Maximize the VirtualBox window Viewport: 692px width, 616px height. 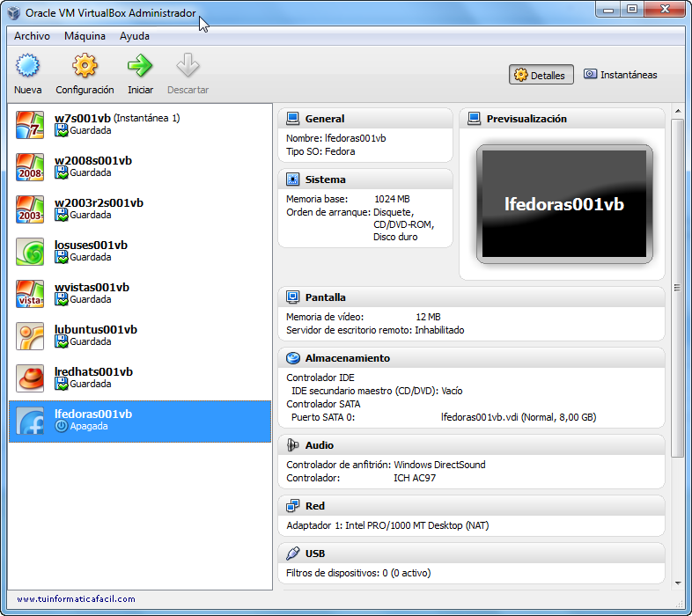pyautogui.click(x=632, y=9)
